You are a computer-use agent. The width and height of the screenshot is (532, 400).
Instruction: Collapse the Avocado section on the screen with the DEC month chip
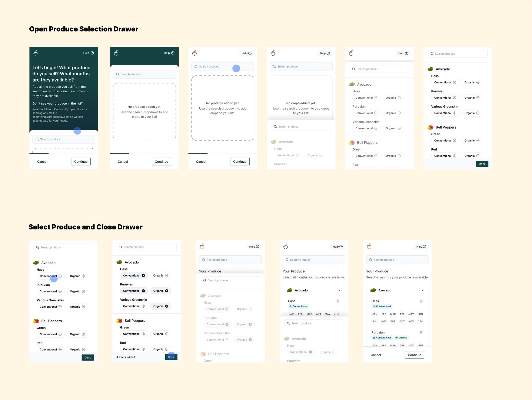tap(423, 290)
